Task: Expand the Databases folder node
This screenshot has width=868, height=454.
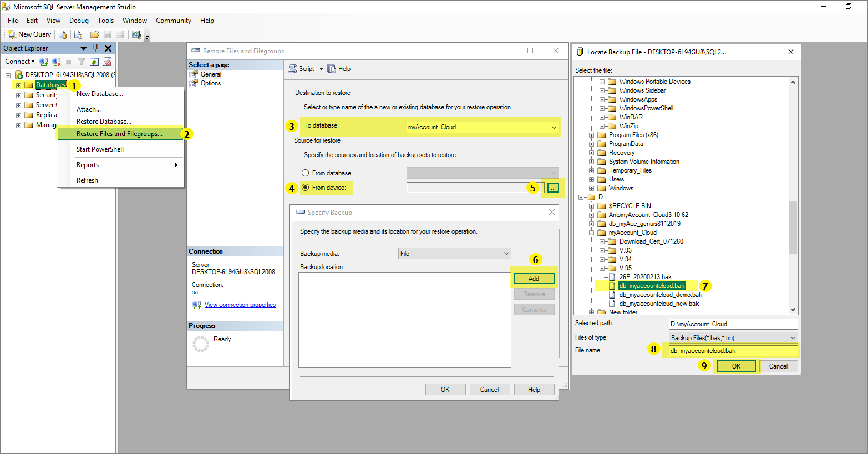Action: tap(18, 85)
